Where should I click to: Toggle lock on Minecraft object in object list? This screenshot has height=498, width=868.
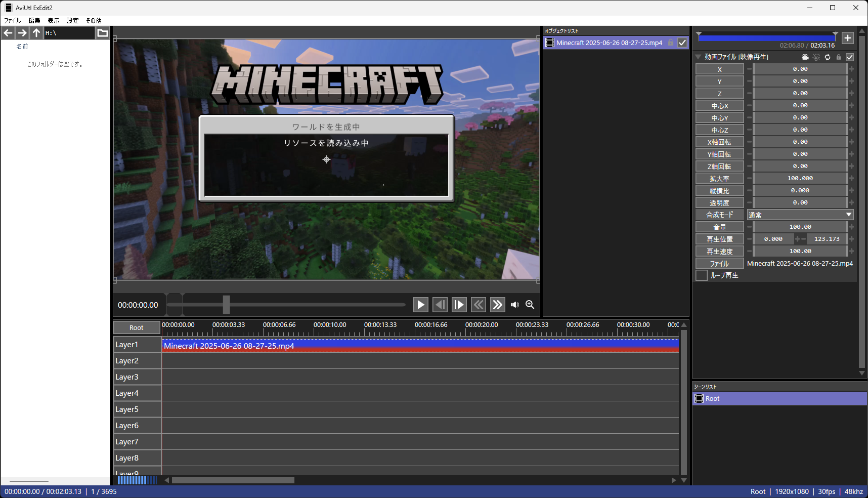click(671, 43)
